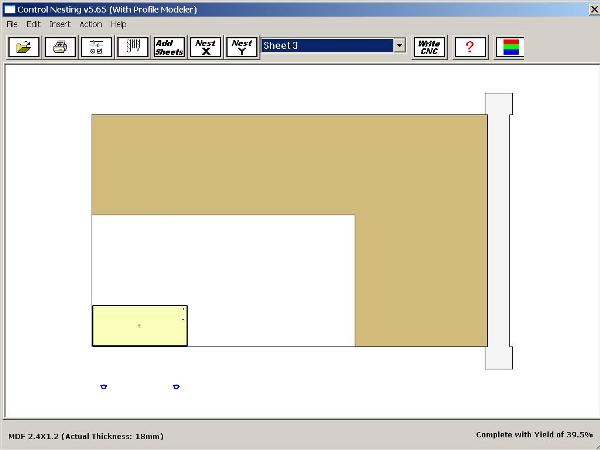Click the Add Sheets toolbar button
The image size is (600, 450).
click(168, 46)
